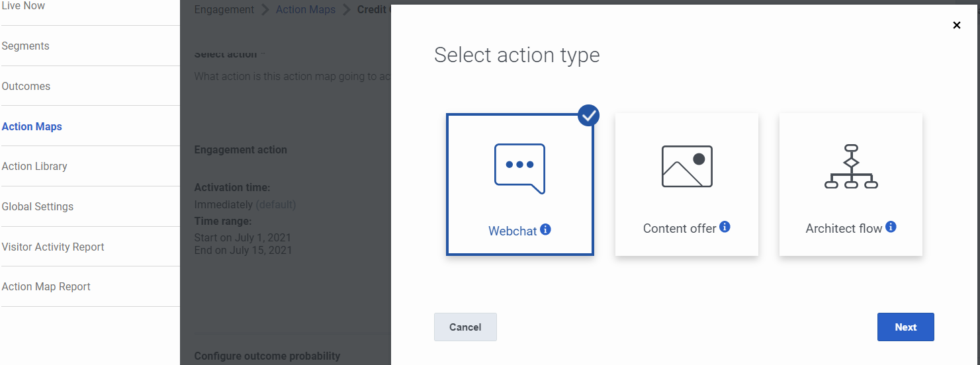Click the Engagement breadcrumb link
Viewport: 980px width, 365px height.
(224, 10)
